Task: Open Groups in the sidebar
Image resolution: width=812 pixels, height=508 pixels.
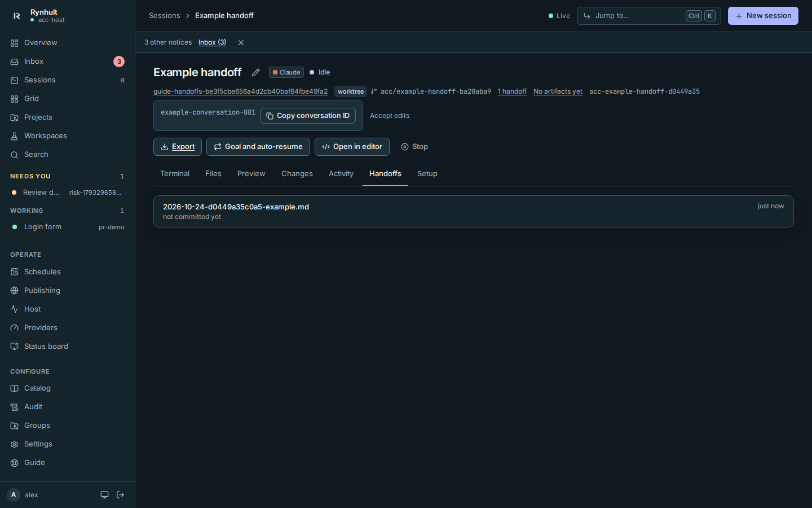Action: click(67, 426)
